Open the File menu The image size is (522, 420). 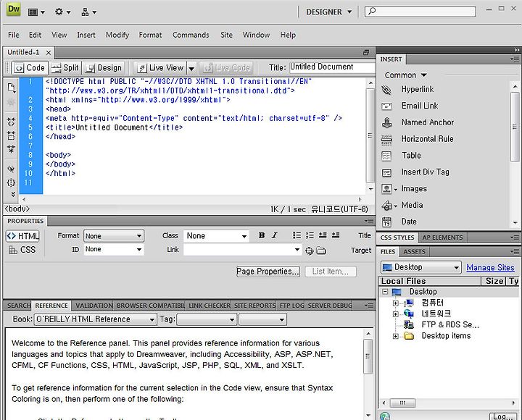[14, 35]
